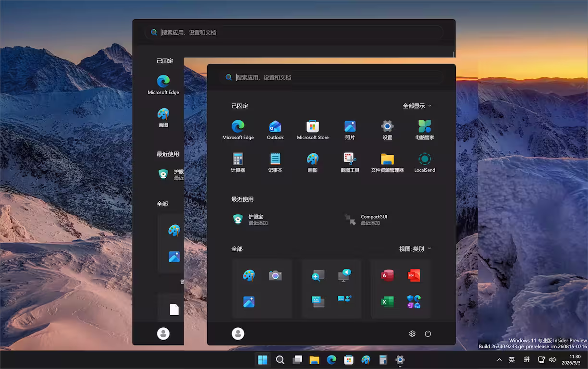Open 画图 in the rear Start menu's pinned list
The image size is (588, 369).
[x=163, y=118]
